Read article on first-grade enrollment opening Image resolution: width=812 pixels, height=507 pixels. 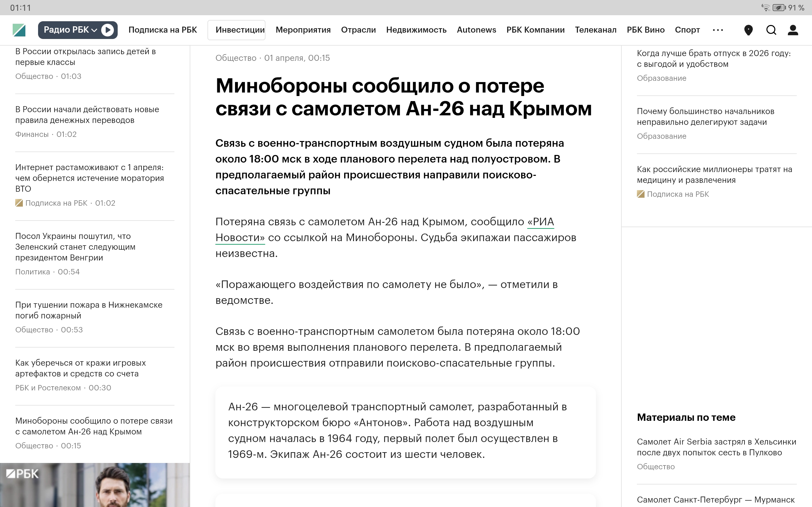point(86,57)
